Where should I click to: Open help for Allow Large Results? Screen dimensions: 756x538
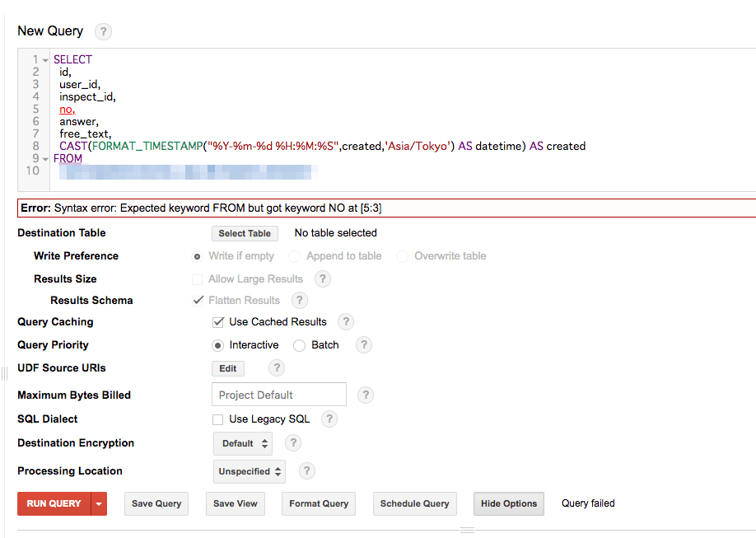(x=323, y=278)
